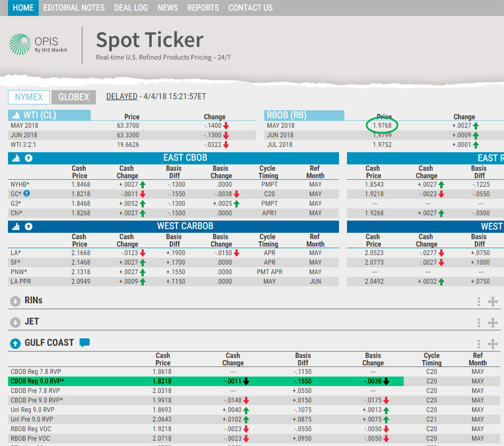
Task: Click the OPIS by IHS Markit logo
Action: tap(38, 44)
